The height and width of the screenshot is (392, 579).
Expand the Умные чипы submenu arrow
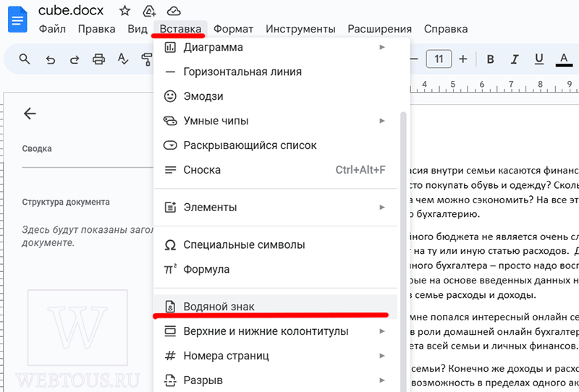382,121
